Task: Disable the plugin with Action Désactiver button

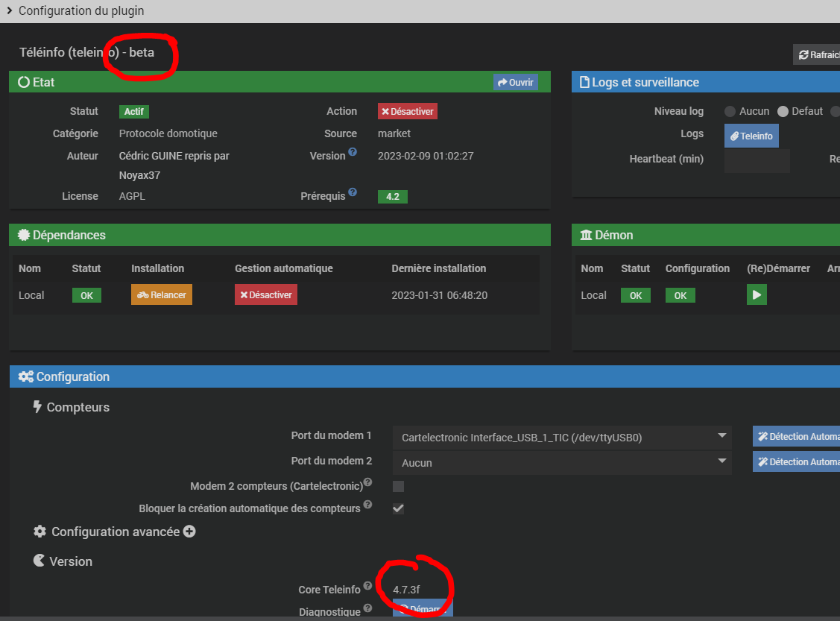Action: coord(407,111)
